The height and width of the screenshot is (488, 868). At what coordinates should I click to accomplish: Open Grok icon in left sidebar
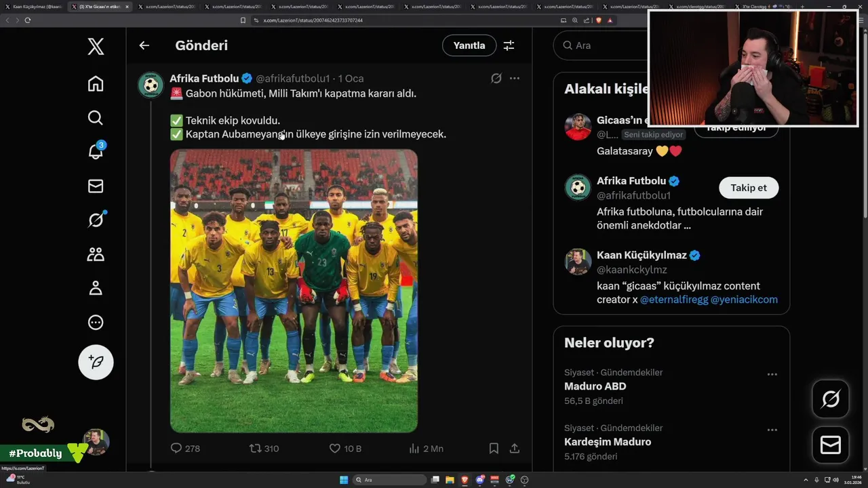pos(96,220)
